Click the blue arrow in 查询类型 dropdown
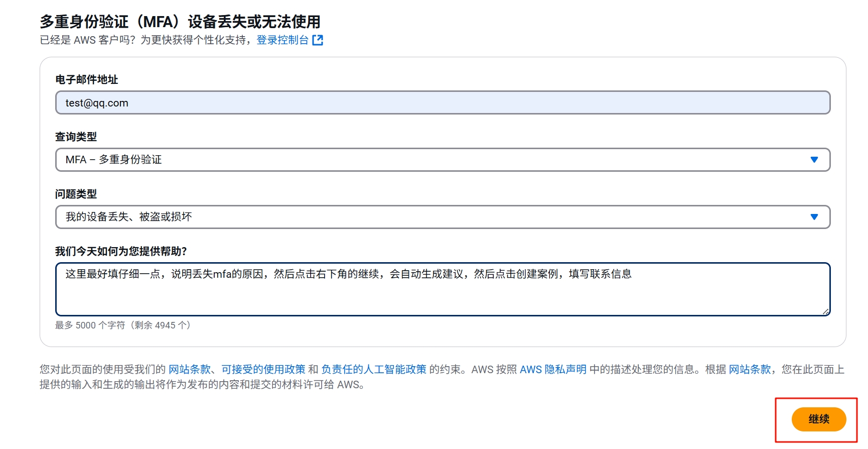Image resolution: width=868 pixels, height=449 pixels. click(x=814, y=160)
